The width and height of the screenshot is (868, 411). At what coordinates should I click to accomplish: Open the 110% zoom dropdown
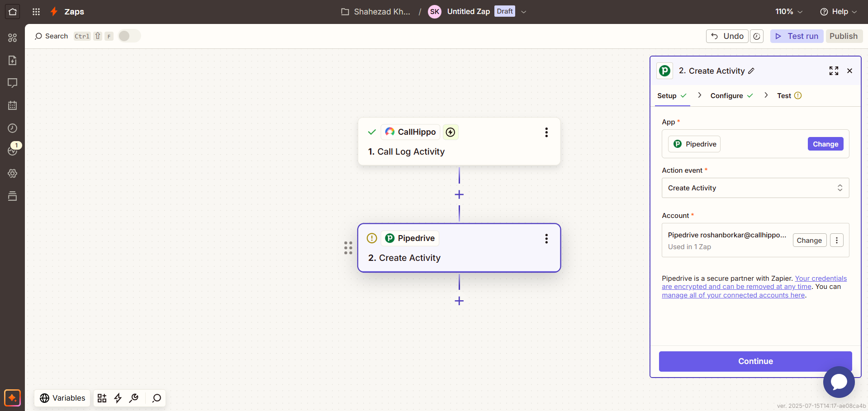(789, 12)
